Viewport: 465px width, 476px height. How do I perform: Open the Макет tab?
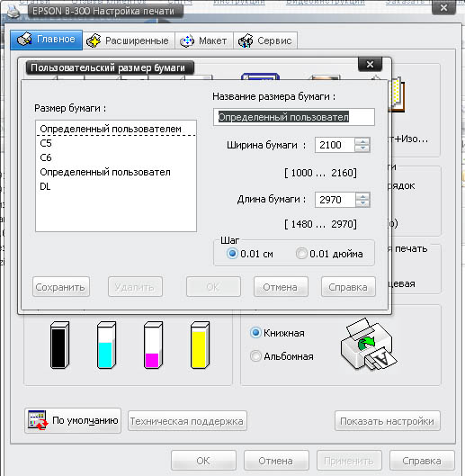[x=204, y=40]
